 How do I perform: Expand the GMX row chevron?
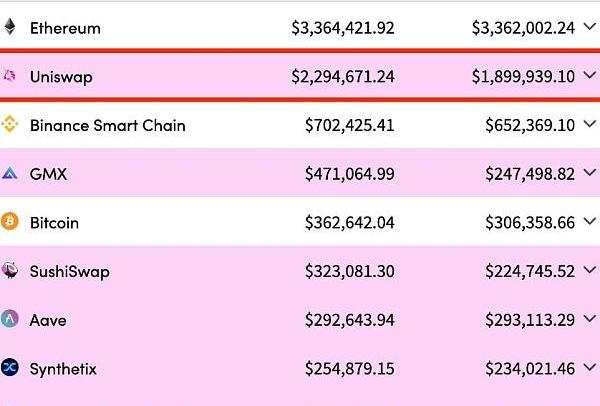click(589, 174)
